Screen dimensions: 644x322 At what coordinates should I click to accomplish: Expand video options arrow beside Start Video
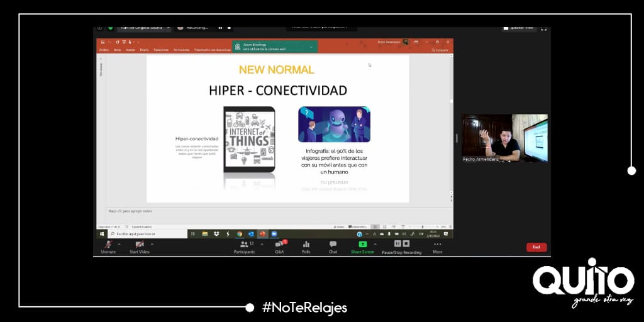point(152,244)
